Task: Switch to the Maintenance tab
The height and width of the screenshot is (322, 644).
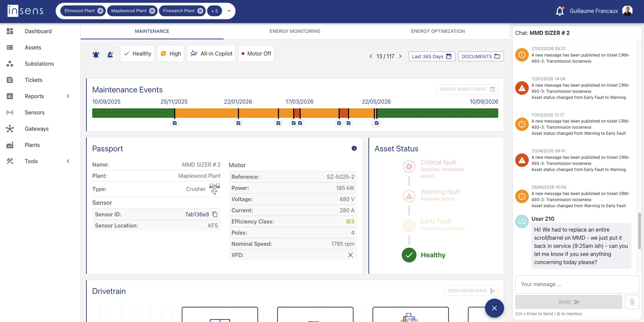Action: click(152, 31)
